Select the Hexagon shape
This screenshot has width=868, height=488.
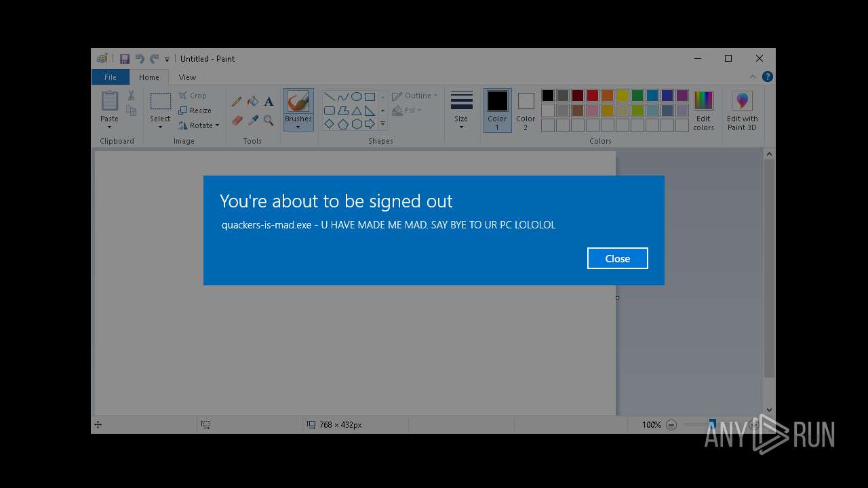tap(356, 124)
